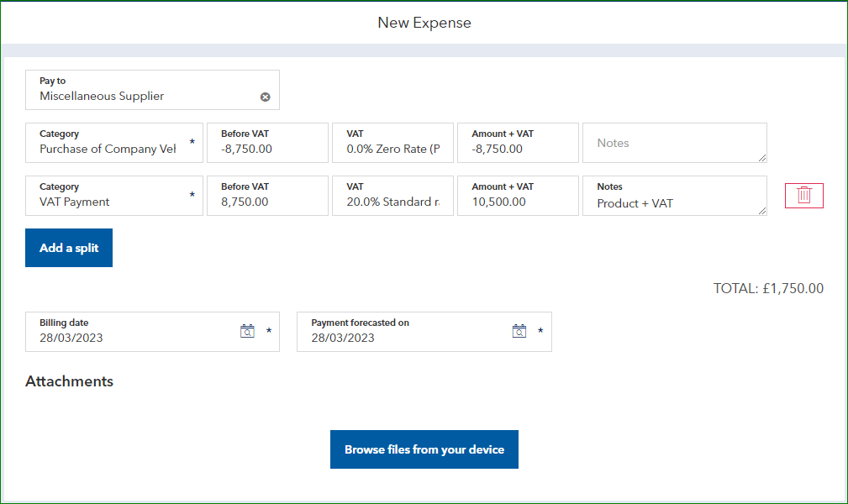Clear the Miscellaneous Supplier payee field
The height and width of the screenshot is (504, 848).
[x=266, y=96]
